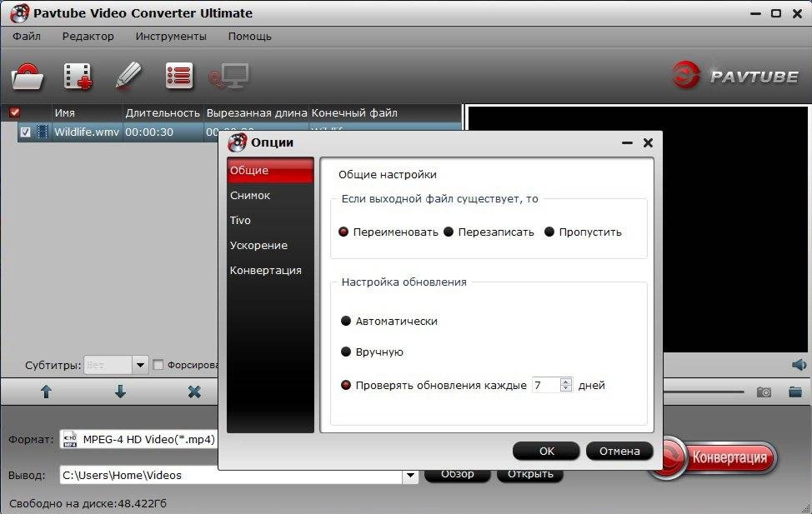
Task: Toggle volume with the speaker icon
Action: pos(799,365)
